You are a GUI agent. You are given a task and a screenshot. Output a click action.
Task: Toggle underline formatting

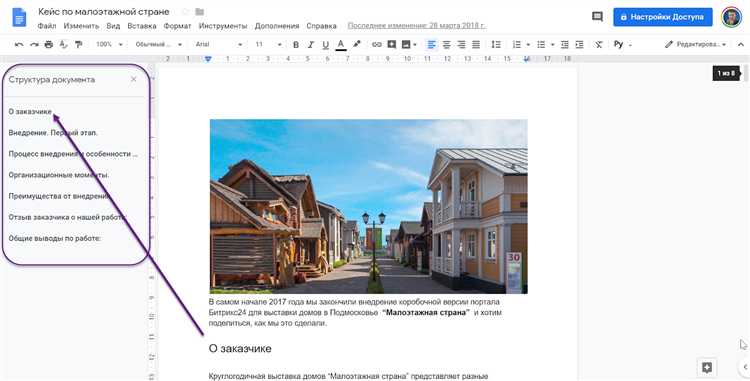[325, 44]
